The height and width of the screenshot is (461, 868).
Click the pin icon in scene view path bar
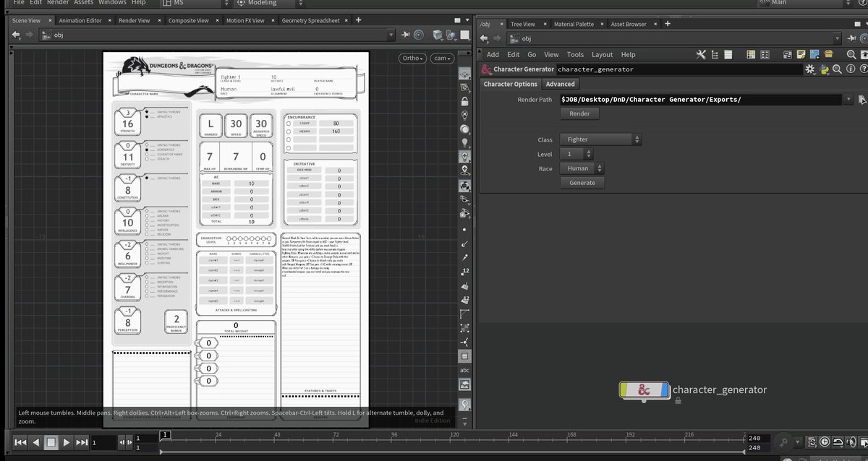tap(404, 35)
